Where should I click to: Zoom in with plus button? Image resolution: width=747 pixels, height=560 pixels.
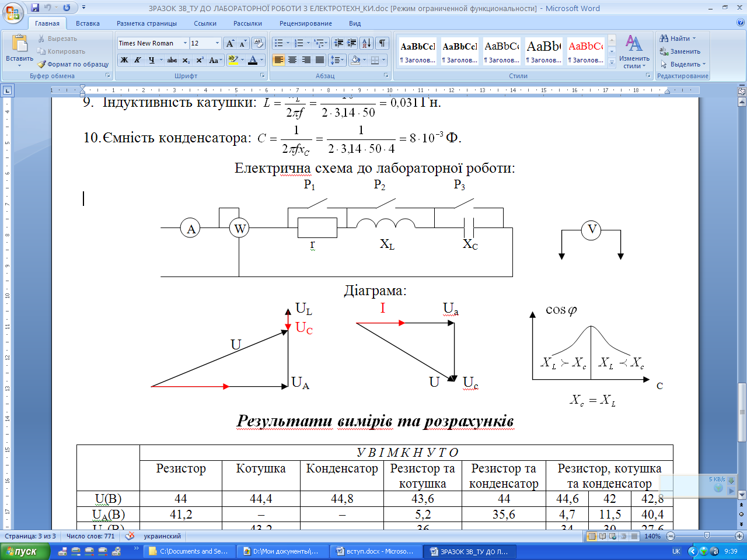739,536
